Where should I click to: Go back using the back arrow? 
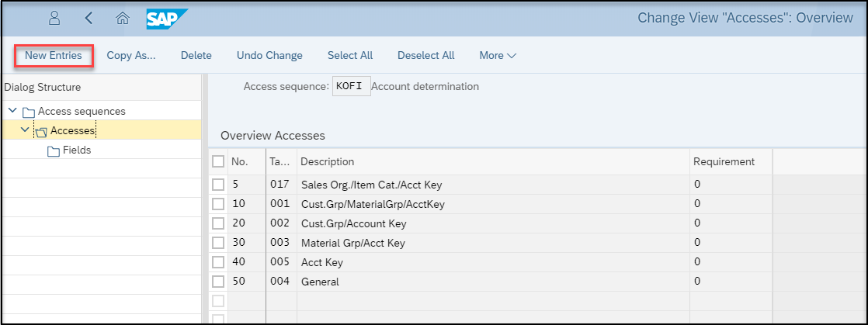pyautogui.click(x=89, y=19)
